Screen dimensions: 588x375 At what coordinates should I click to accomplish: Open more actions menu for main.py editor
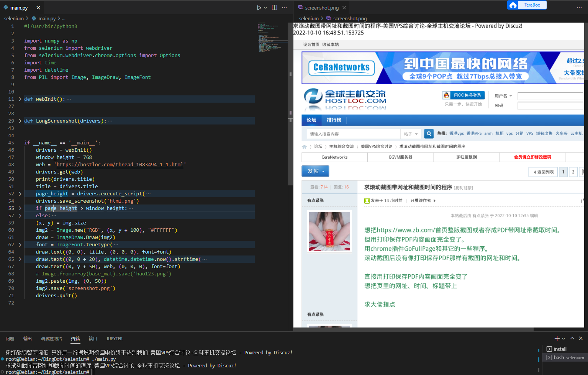pyautogui.click(x=284, y=8)
